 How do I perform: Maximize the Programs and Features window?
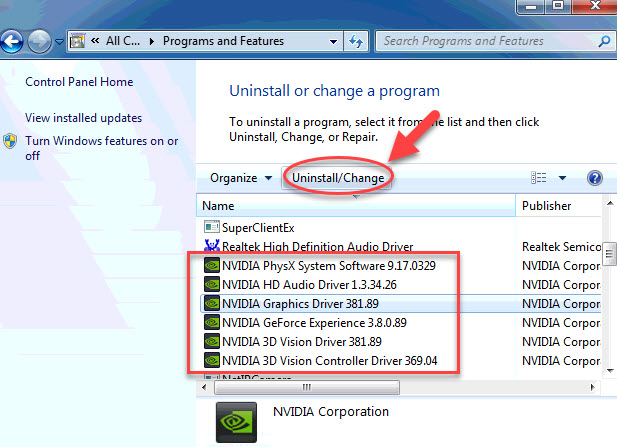point(558,7)
